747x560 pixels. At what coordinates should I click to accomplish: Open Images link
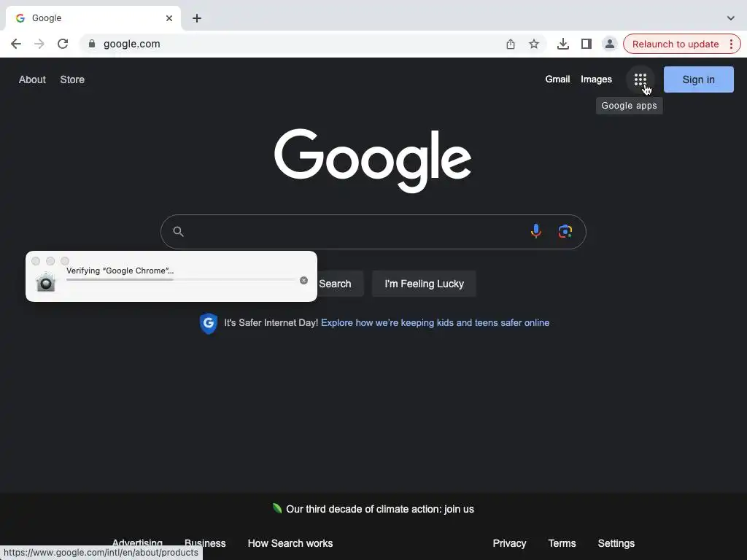click(596, 79)
